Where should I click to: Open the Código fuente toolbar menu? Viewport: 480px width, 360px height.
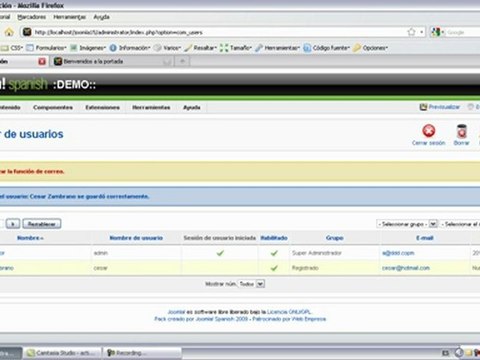point(327,48)
